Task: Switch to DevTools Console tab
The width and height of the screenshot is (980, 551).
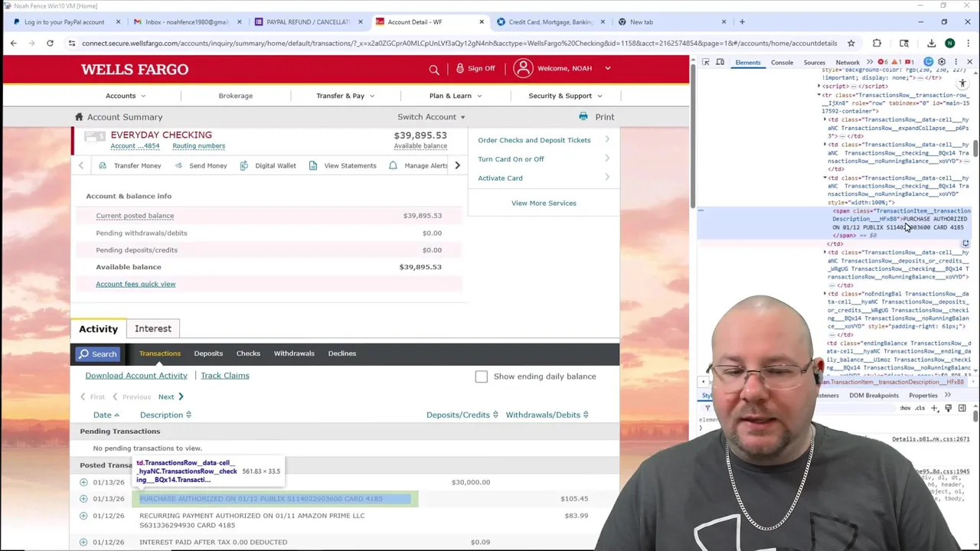Action: tap(782, 62)
